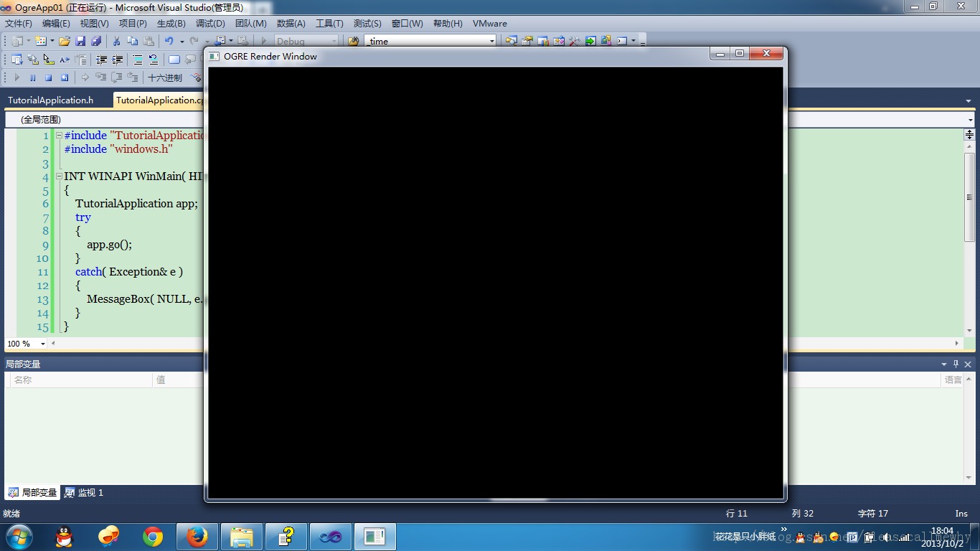Open the 文件(F) menu
This screenshot has width=980, height=551.
pos(19,24)
